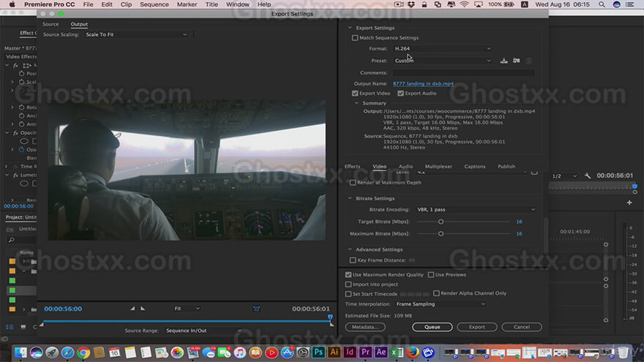Viewport: 644px width, 362px height.
Task: Click the Cancel button
Action: click(522, 327)
